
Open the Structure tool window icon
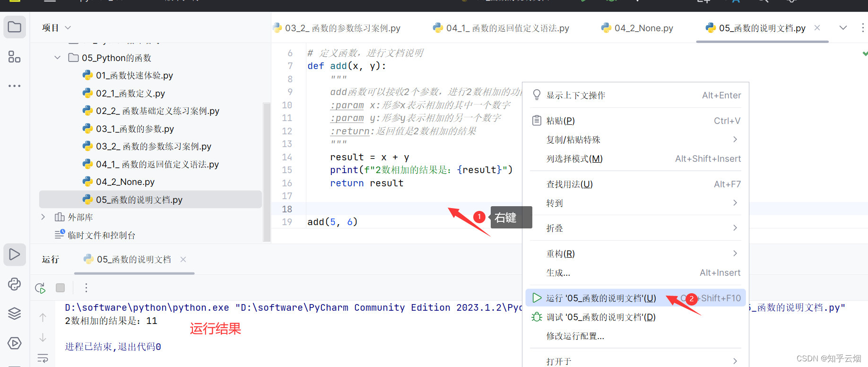click(15, 57)
